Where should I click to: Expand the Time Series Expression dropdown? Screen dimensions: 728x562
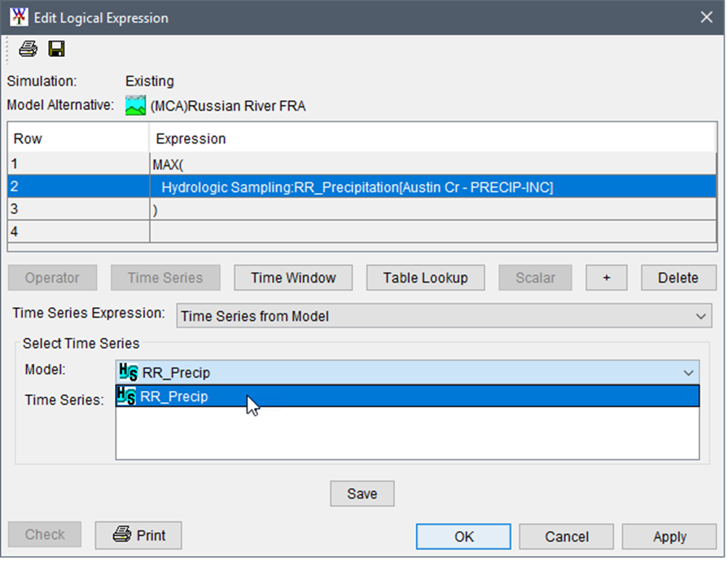pyautogui.click(x=700, y=316)
